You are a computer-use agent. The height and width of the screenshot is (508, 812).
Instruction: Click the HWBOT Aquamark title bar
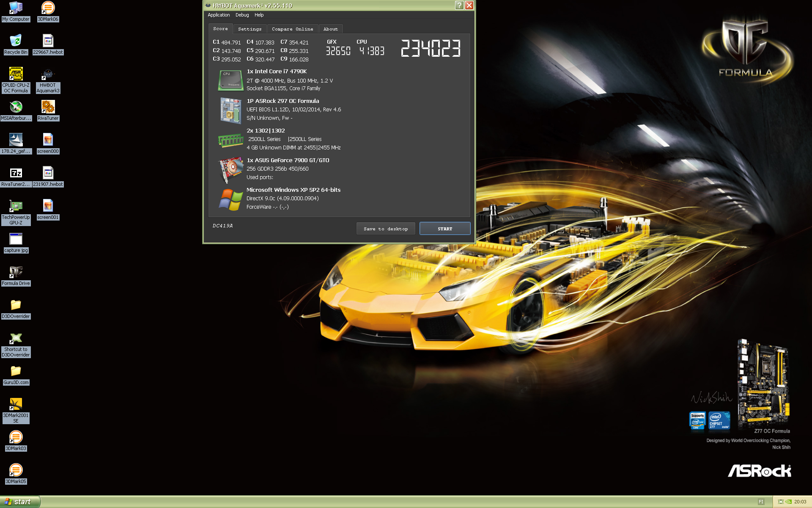pyautogui.click(x=328, y=5)
